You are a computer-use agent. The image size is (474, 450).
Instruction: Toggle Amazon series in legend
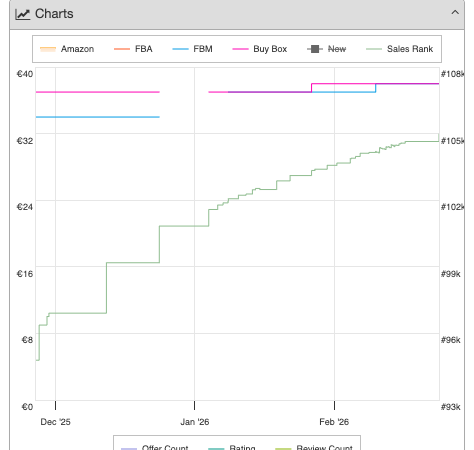67,49
